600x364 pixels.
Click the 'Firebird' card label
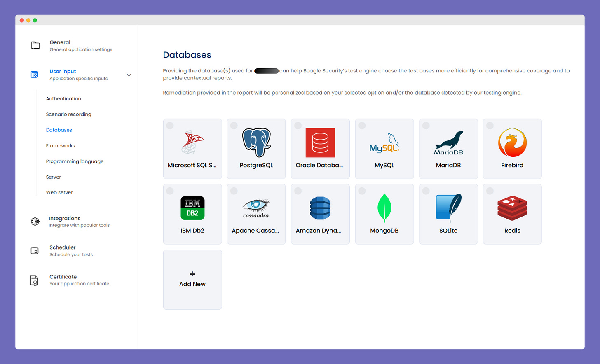coord(512,165)
